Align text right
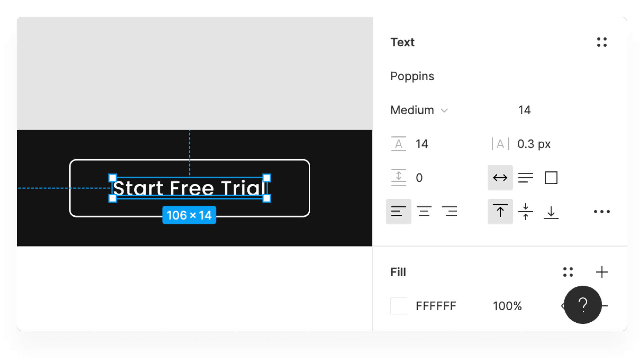Viewport: 644px width, 359px height. point(449,211)
